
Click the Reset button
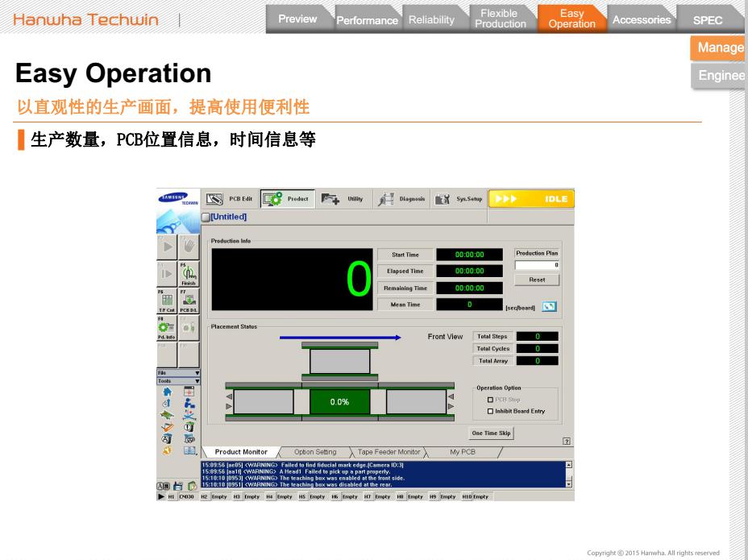point(536,279)
